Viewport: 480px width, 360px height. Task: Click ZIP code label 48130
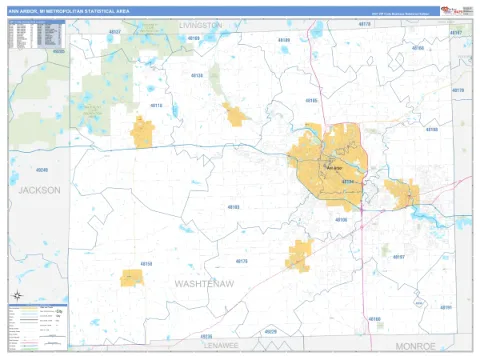tap(197, 75)
